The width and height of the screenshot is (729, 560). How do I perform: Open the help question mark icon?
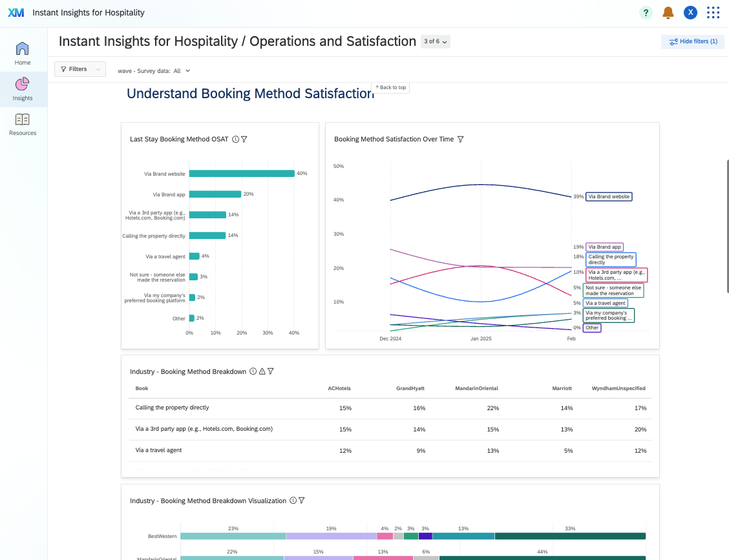pos(646,12)
